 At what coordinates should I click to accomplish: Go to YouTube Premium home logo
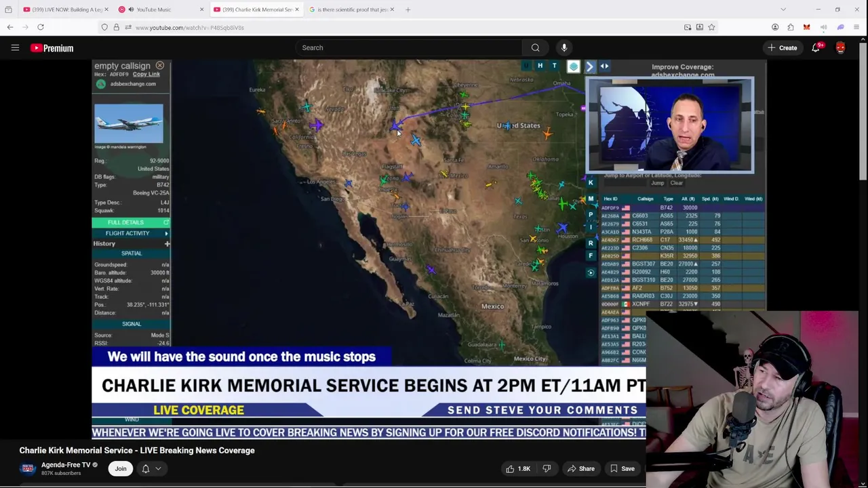point(52,48)
